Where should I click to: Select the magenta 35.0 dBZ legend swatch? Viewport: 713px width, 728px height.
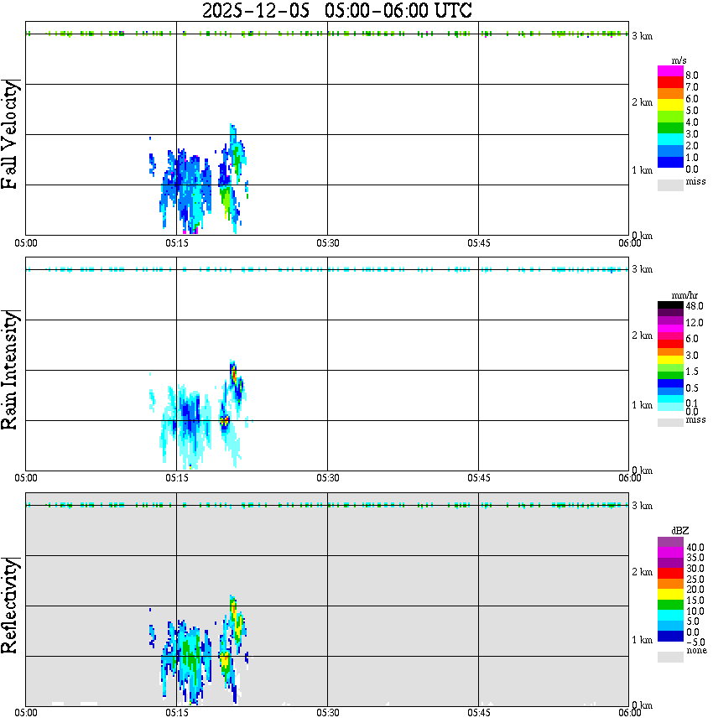(x=670, y=553)
